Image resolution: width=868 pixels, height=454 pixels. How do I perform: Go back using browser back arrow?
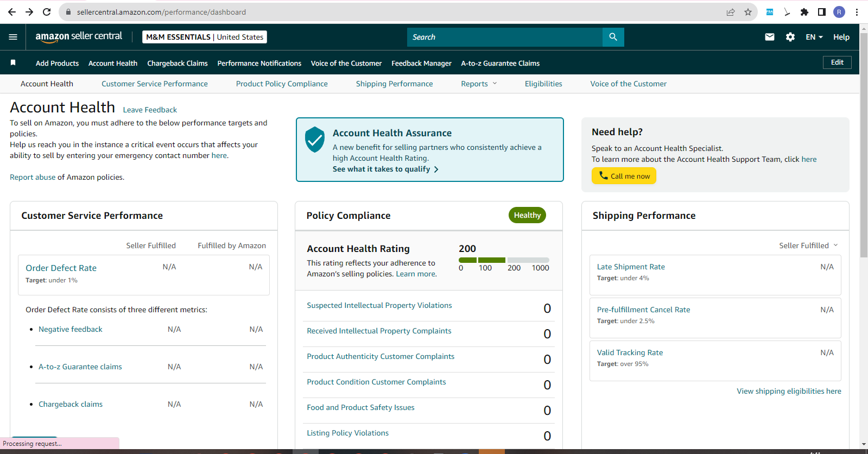click(12, 12)
